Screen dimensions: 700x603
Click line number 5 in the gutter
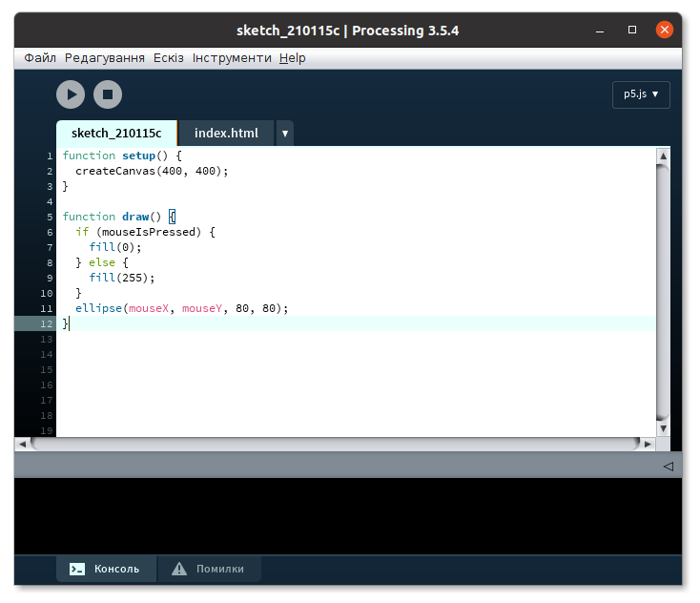(50, 218)
